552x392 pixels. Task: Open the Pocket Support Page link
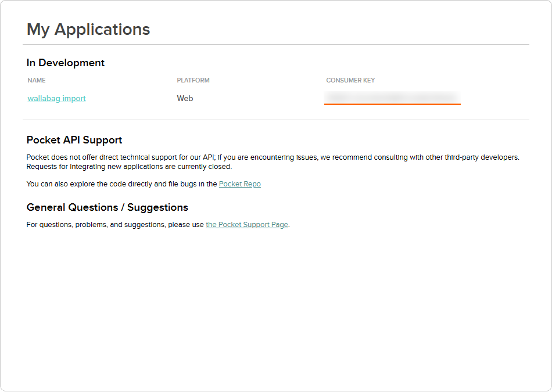pos(247,225)
